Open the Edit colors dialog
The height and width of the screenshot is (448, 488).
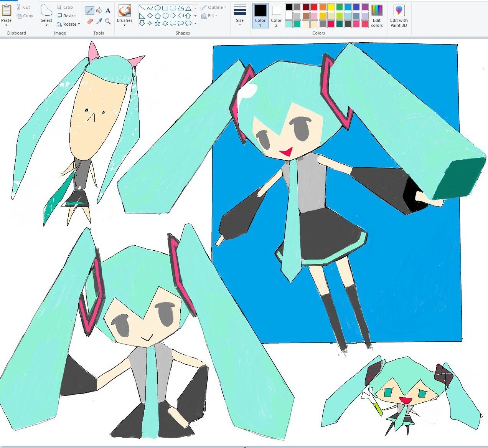point(377,16)
